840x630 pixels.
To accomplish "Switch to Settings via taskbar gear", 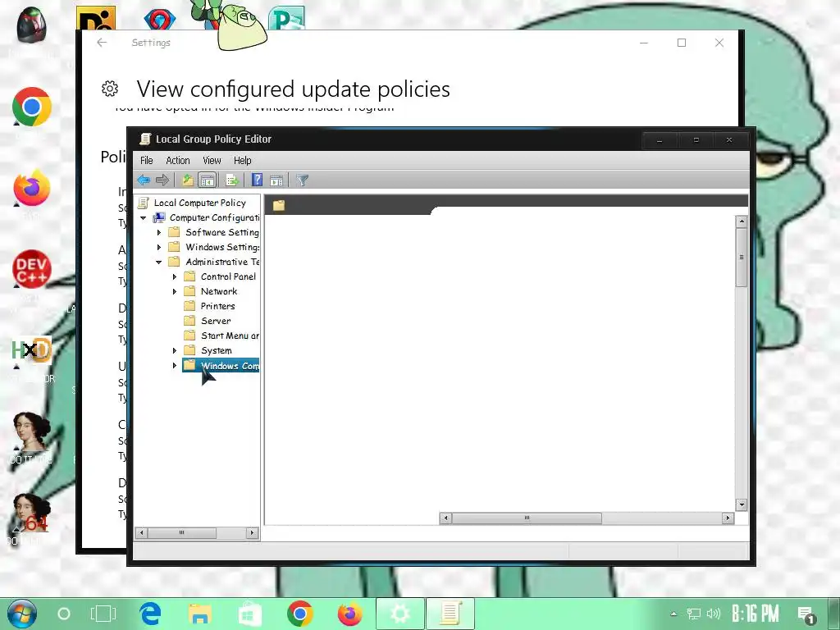I will pyautogui.click(x=400, y=614).
